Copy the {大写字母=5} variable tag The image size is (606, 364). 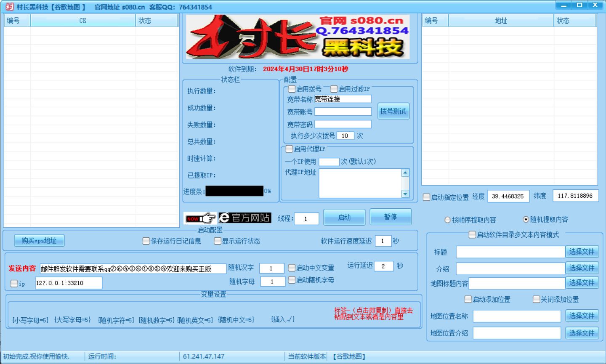[x=72, y=320]
